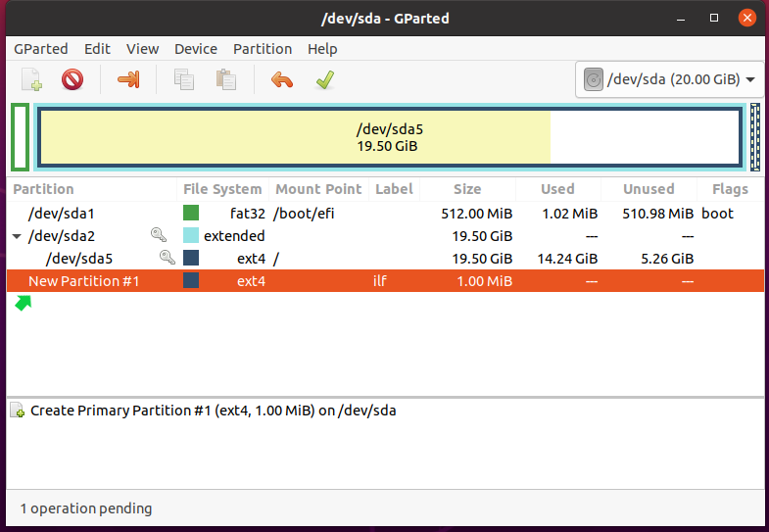Open the /dev/sda (20.00 GiB) device selector
Image resolution: width=769 pixels, height=532 pixels.
pos(669,79)
